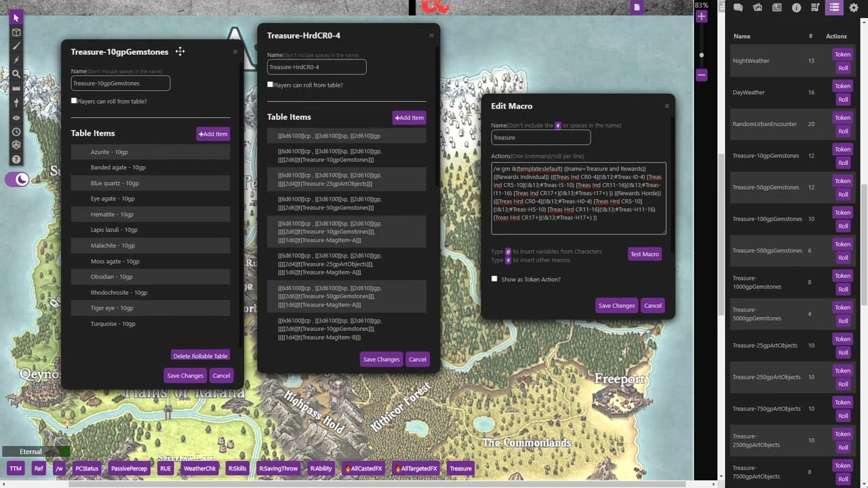Check Show as Token Action
868x488 pixels.
coord(494,279)
